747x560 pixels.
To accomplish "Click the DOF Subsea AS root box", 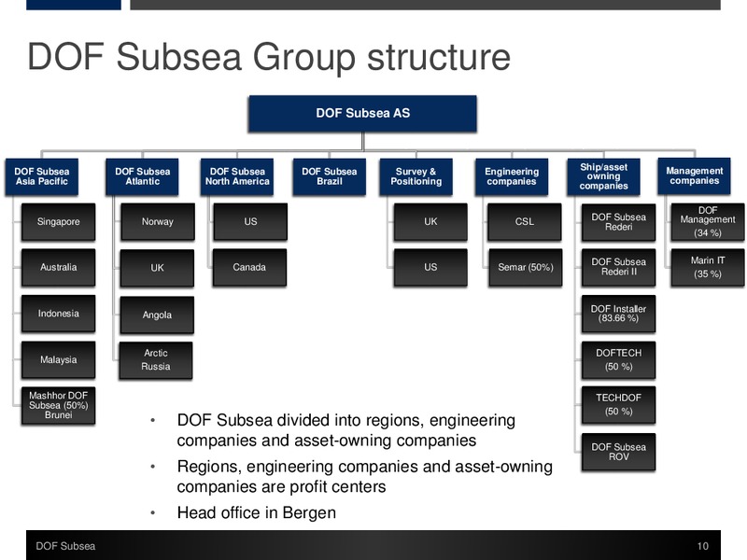I will [362, 113].
